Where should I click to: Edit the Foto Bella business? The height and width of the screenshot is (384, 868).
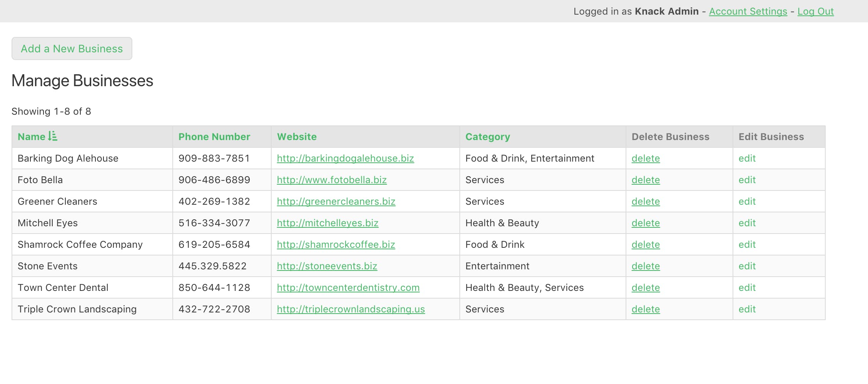[746, 180]
